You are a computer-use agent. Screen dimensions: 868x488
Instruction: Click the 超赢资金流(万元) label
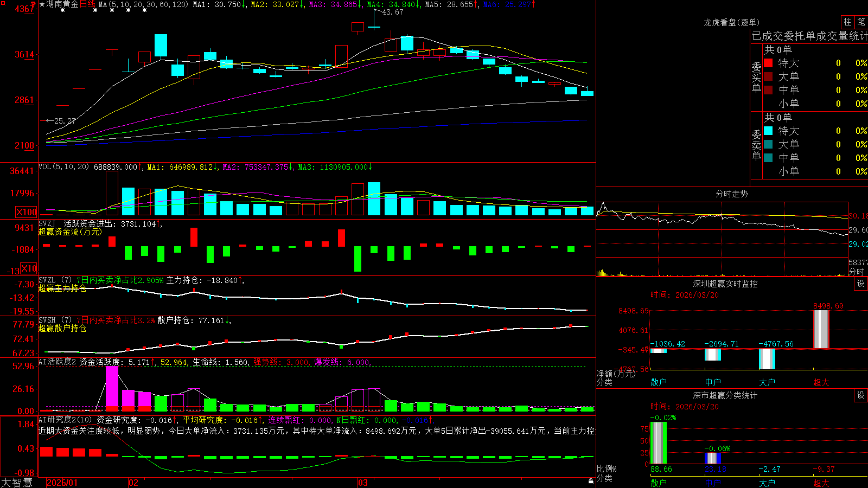point(70,232)
